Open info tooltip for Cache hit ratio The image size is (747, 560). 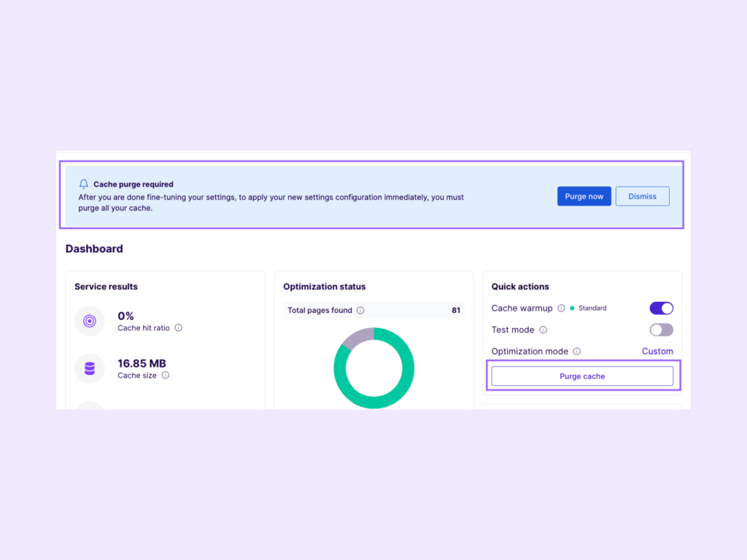click(x=179, y=327)
